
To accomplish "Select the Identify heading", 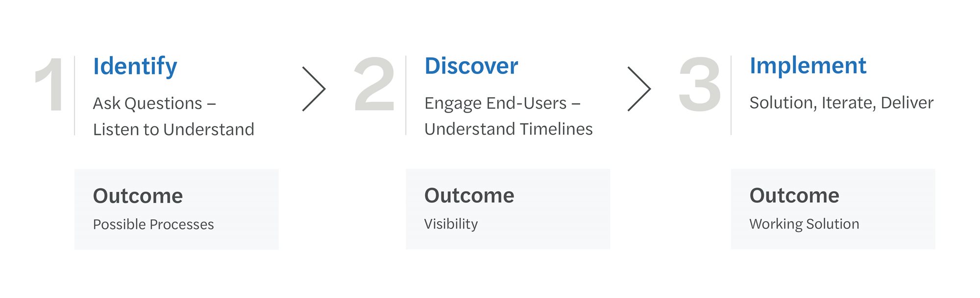I will click(135, 67).
